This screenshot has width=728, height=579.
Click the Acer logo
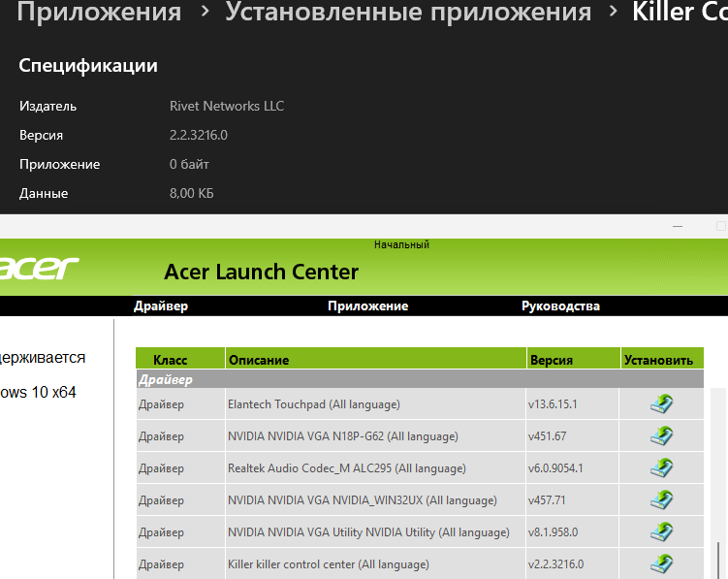click(40, 268)
